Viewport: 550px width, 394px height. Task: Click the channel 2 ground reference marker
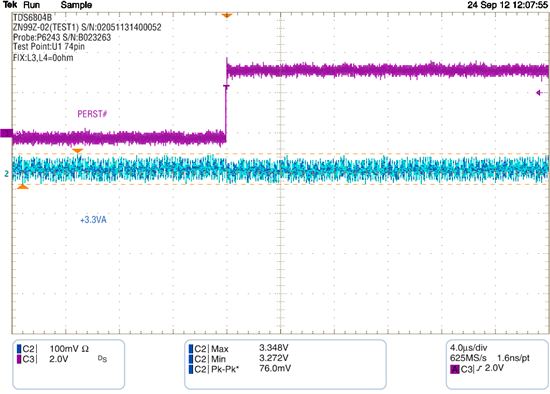(x=6, y=173)
